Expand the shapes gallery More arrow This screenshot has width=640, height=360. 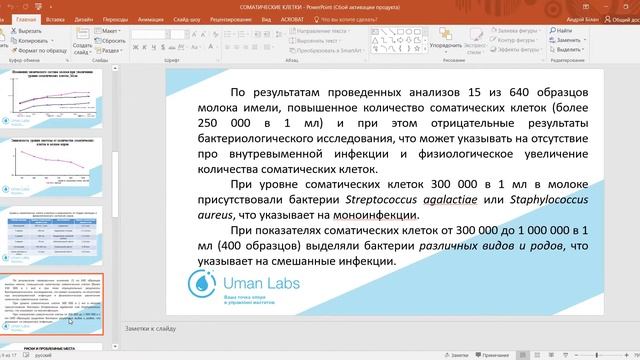425,50
